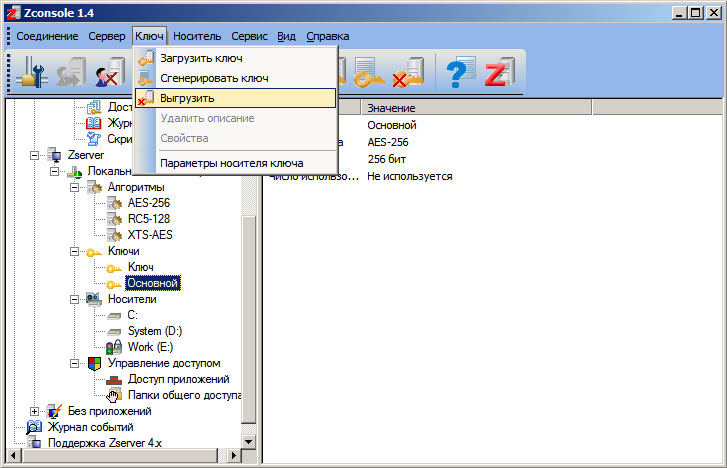This screenshot has height=468, width=727.
Task: Click the disconnect user toolbar icon
Action: (110, 72)
